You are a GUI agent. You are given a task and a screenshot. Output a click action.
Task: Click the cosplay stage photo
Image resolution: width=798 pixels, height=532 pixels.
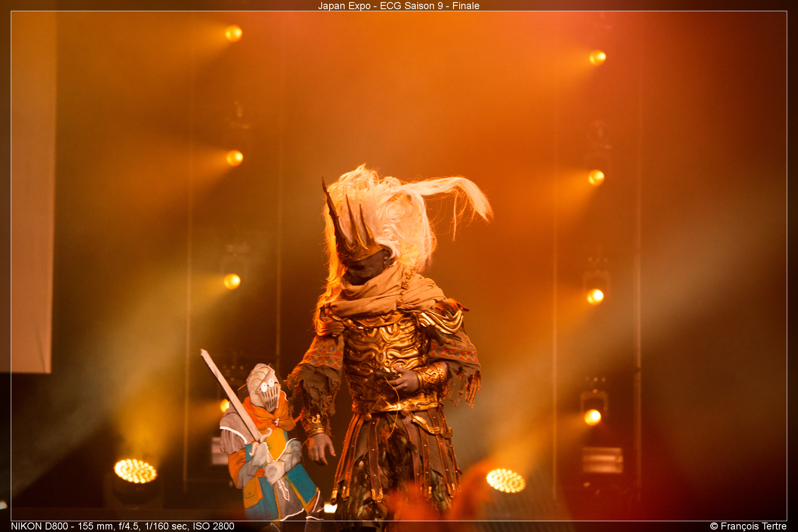(x=399, y=266)
